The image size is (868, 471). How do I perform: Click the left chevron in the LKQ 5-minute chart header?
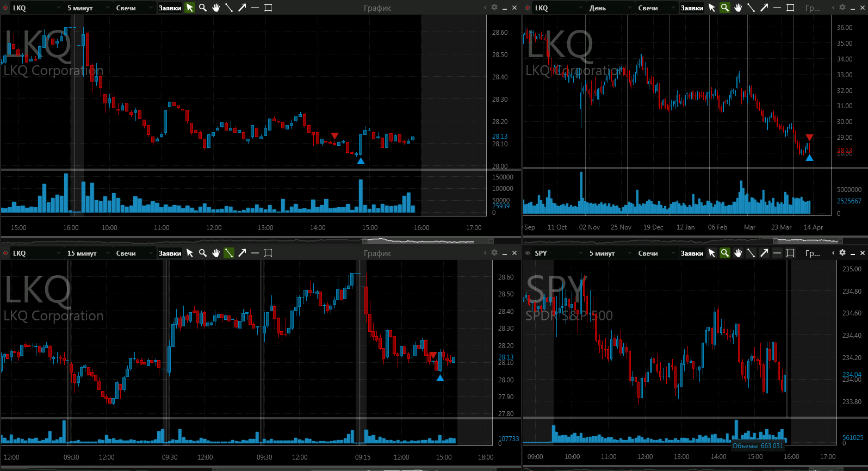point(485,8)
